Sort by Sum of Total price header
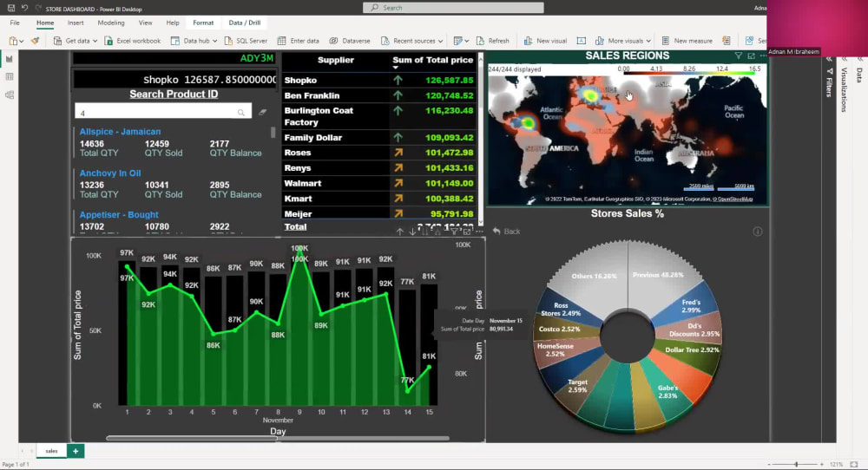 coord(433,60)
